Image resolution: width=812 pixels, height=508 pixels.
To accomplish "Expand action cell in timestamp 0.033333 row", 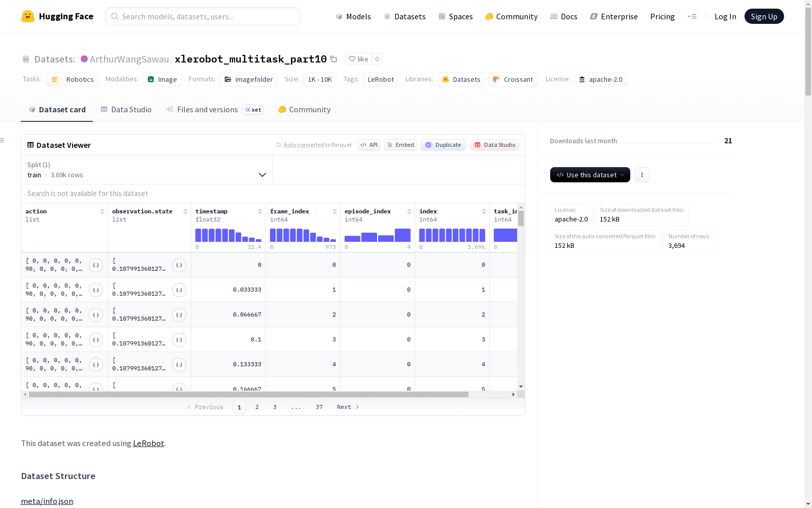I will (96, 290).
